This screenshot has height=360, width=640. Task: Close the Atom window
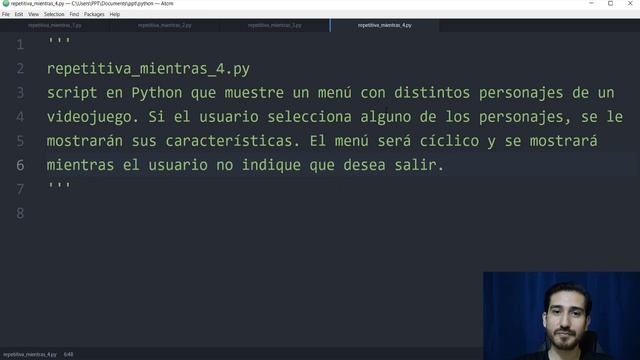pos(630,4)
